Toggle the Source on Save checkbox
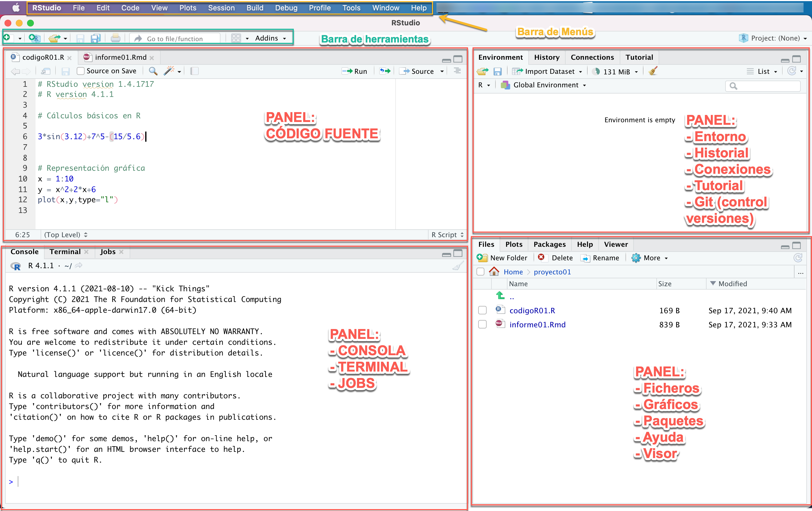The width and height of the screenshot is (812, 511). (81, 71)
